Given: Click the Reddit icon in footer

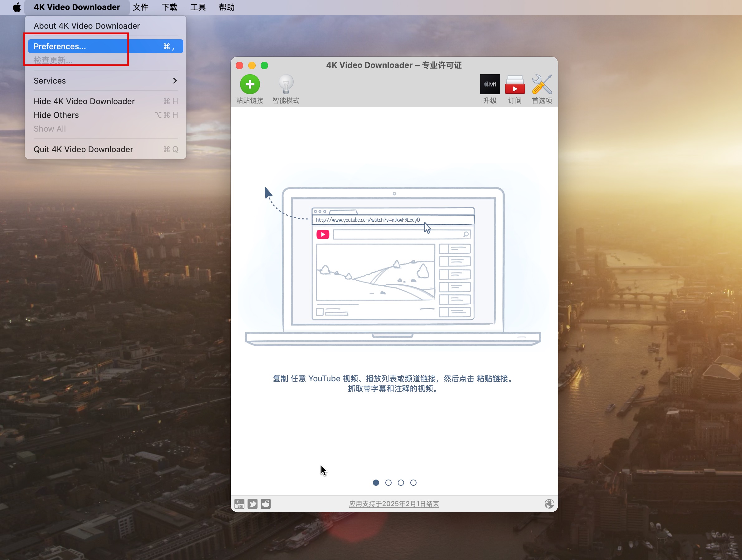Looking at the screenshot, I should (266, 504).
